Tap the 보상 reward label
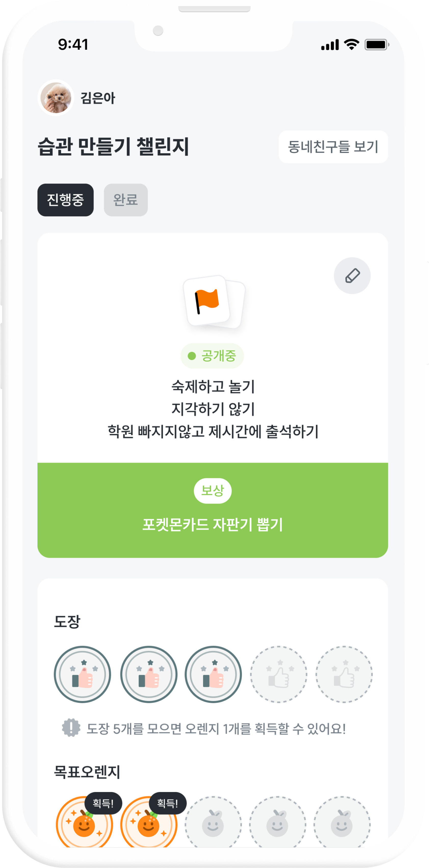This screenshot has height=868, width=429. pyautogui.click(x=213, y=491)
